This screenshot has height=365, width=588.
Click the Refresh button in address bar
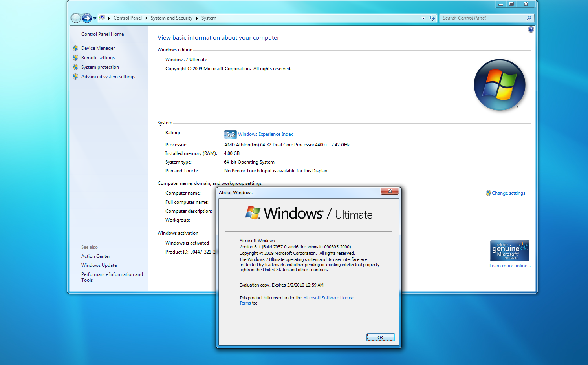click(x=432, y=18)
